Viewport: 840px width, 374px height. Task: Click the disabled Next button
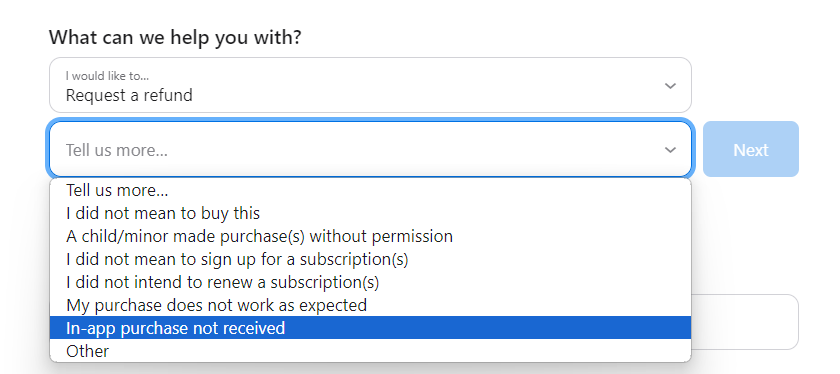click(751, 149)
